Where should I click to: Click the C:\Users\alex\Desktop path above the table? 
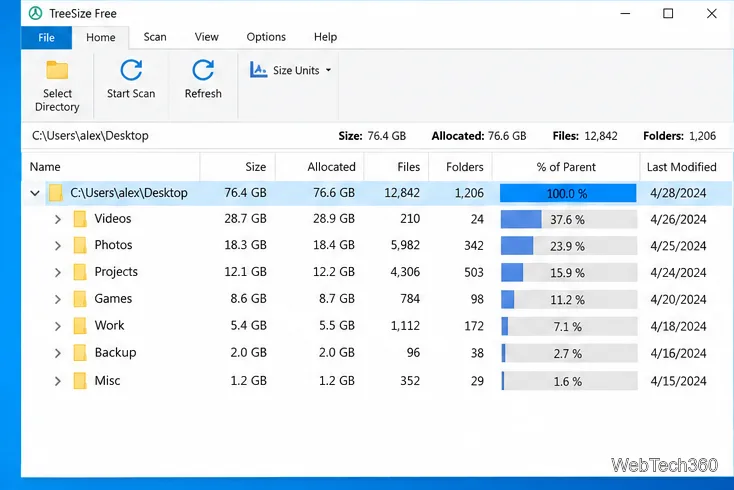pyautogui.click(x=90, y=136)
